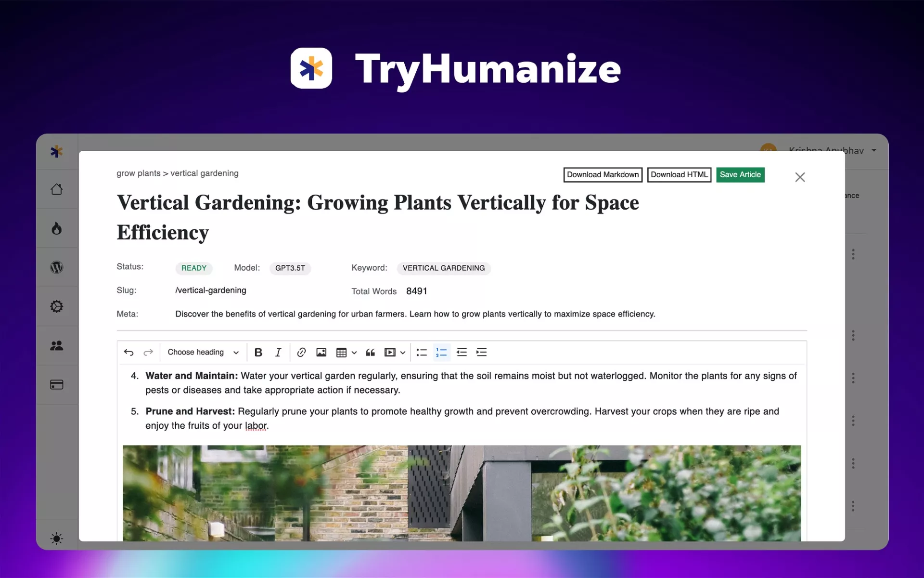Click the Download HTML button
Screen dimensions: 924x578
coord(679,174)
